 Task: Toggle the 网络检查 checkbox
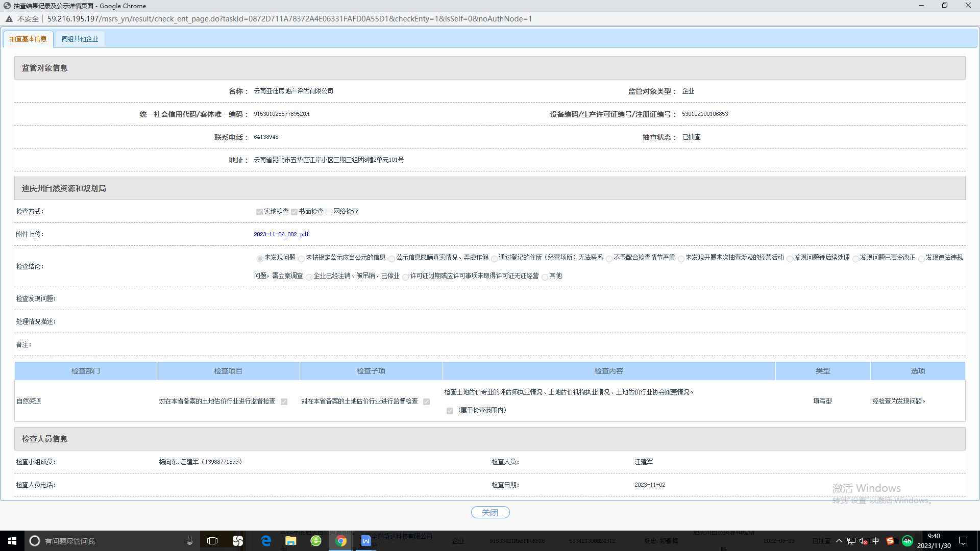tap(329, 212)
